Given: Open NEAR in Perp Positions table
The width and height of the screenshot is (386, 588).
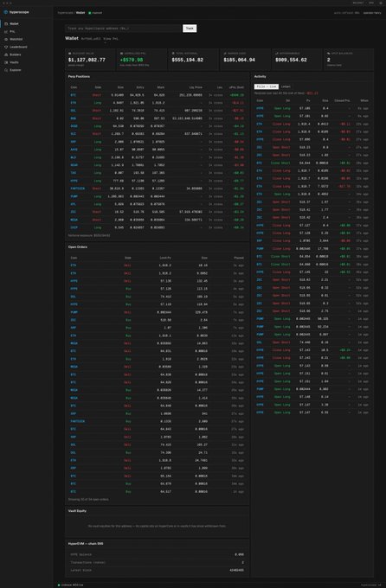Looking at the screenshot, I should [74, 165].
